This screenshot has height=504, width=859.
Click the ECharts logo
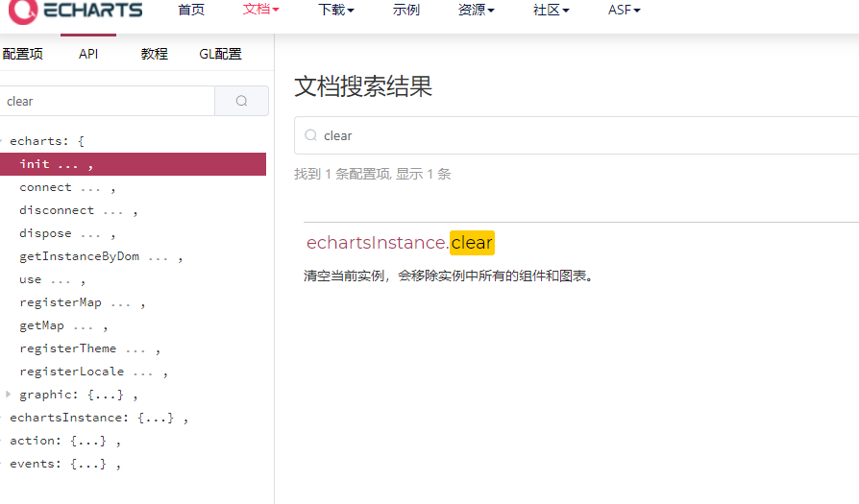[x=75, y=11]
